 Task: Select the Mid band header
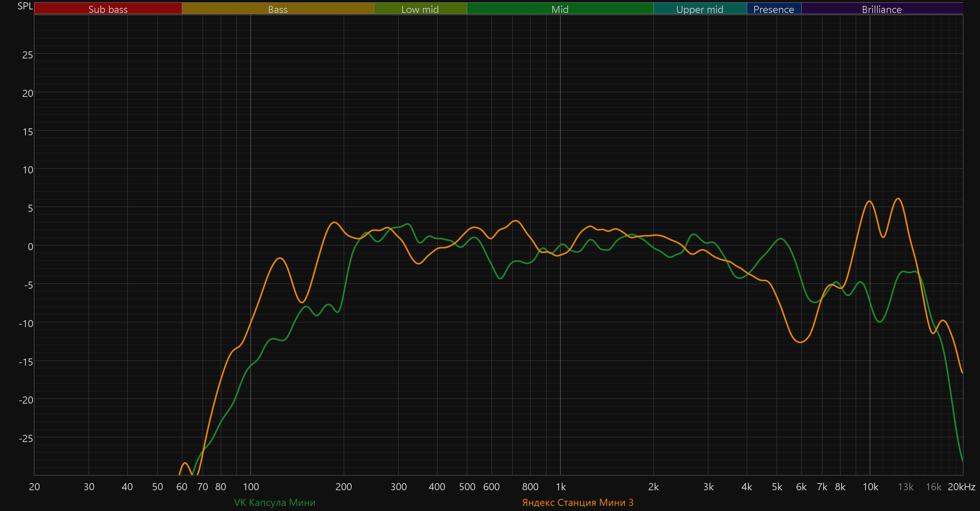pos(560,9)
